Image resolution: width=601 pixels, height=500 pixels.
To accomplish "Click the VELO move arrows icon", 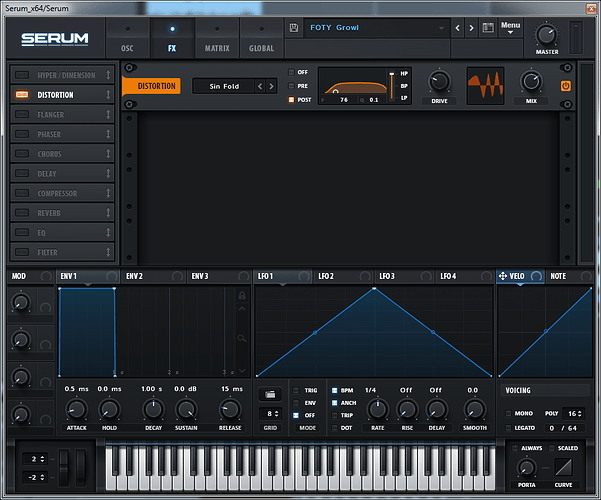I will tap(502, 276).
